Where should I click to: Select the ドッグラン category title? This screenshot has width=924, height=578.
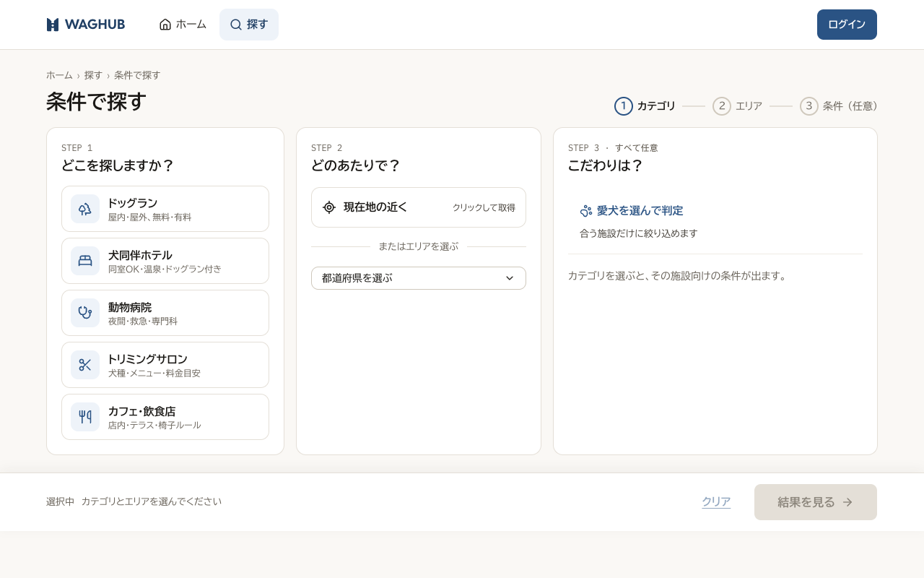(133, 203)
